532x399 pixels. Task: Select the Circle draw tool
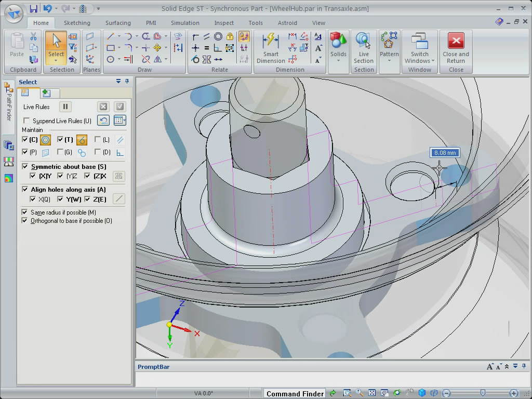click(110, 60)
